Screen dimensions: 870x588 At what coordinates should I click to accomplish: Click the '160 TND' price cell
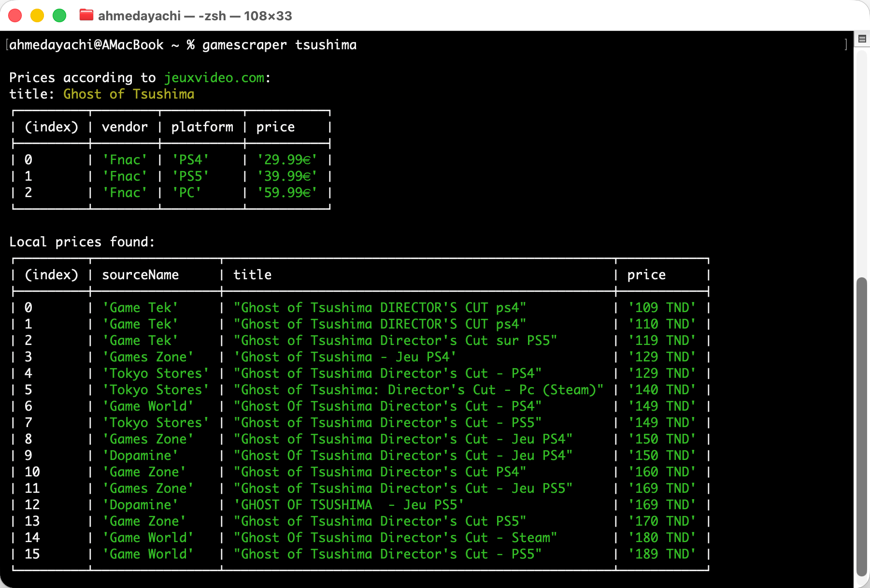point(662,472)
